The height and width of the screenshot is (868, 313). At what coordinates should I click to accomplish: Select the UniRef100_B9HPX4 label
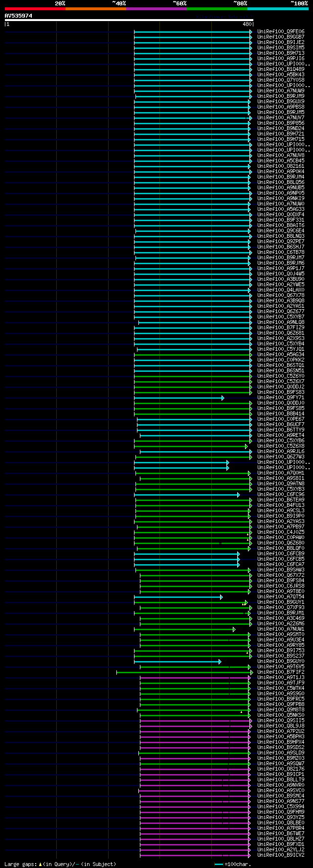(281, 742)
